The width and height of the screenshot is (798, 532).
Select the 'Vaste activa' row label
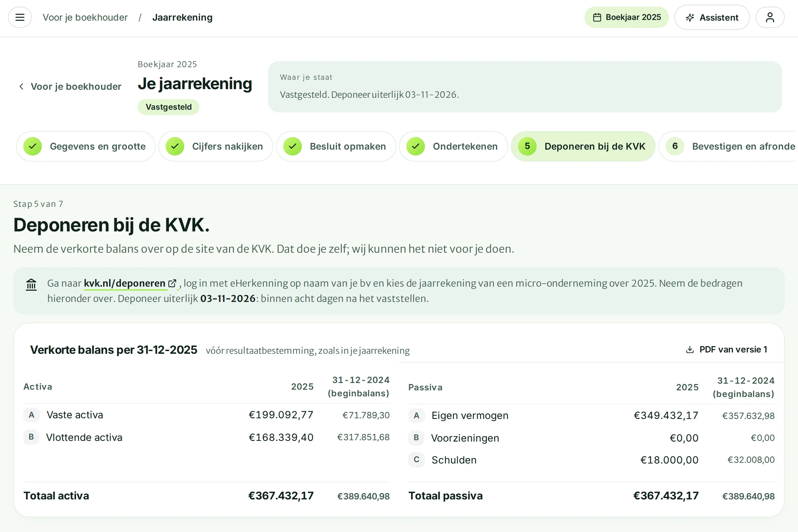click(x=74, y=415)
